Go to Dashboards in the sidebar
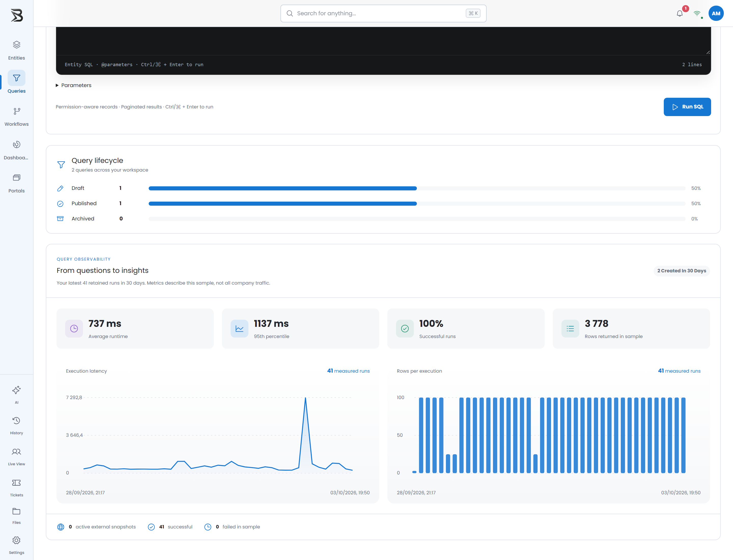The height and width of the screenshot is (560, 733). [16, 150]
